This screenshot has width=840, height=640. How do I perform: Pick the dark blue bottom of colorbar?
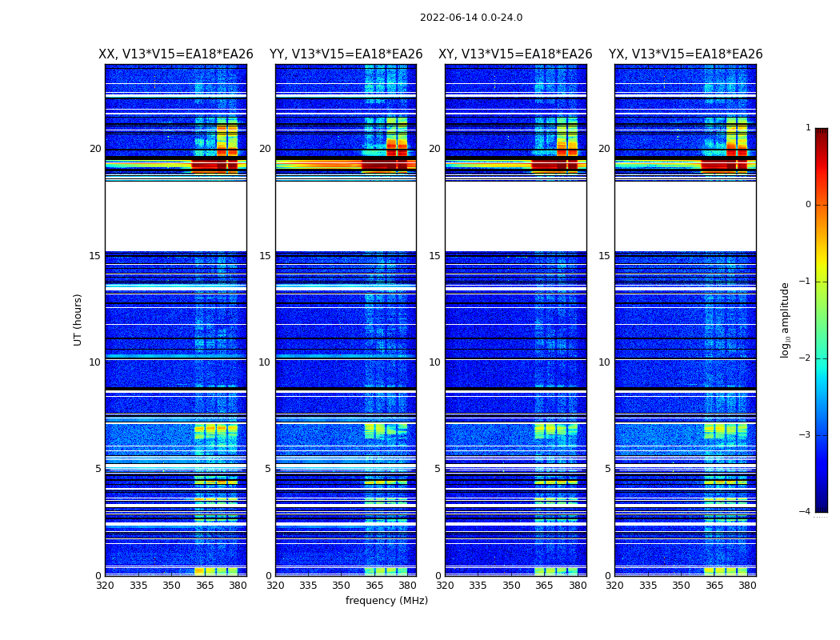pyautogui.click(x=821, y=506)
